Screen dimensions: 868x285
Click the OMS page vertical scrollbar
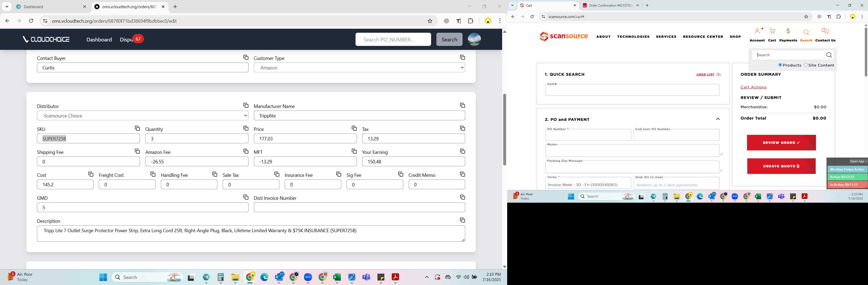[505, 130]
